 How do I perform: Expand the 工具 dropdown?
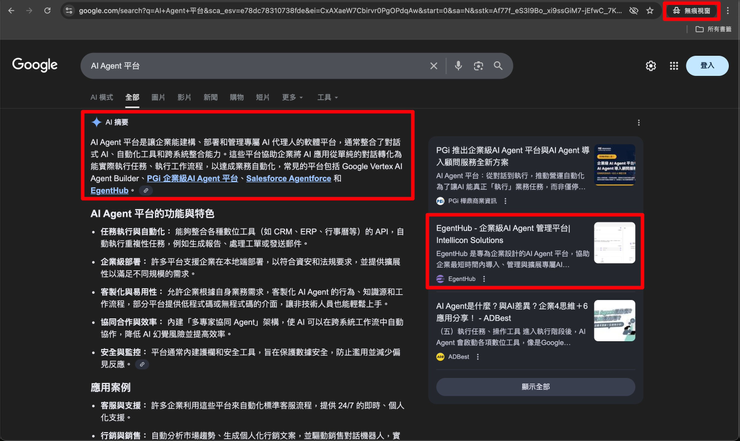[x=328, y=97]
